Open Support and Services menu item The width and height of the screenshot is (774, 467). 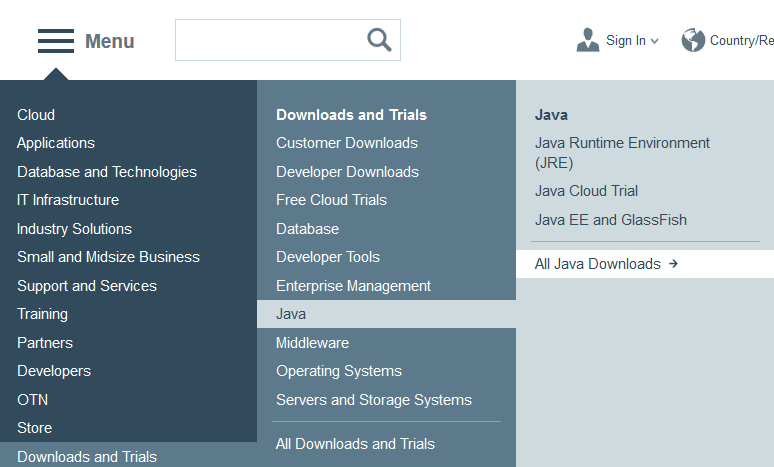coord(87,286)
